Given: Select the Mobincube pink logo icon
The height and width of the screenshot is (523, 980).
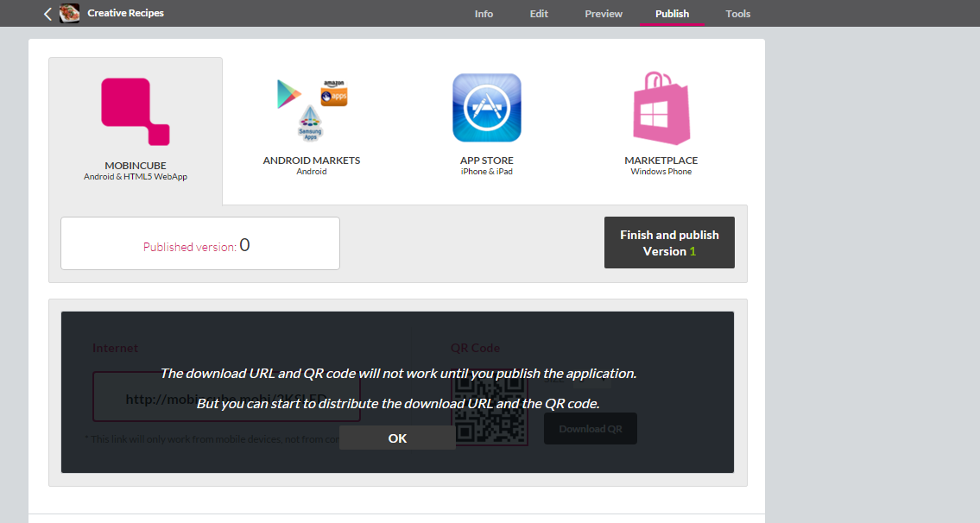Looking at the screenshot, I should (x=136, y=112).
